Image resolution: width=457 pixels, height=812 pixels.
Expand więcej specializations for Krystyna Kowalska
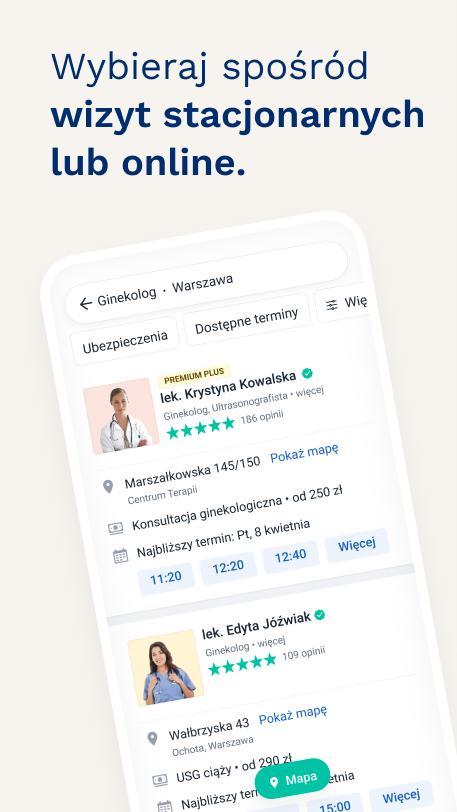[310, 392]
